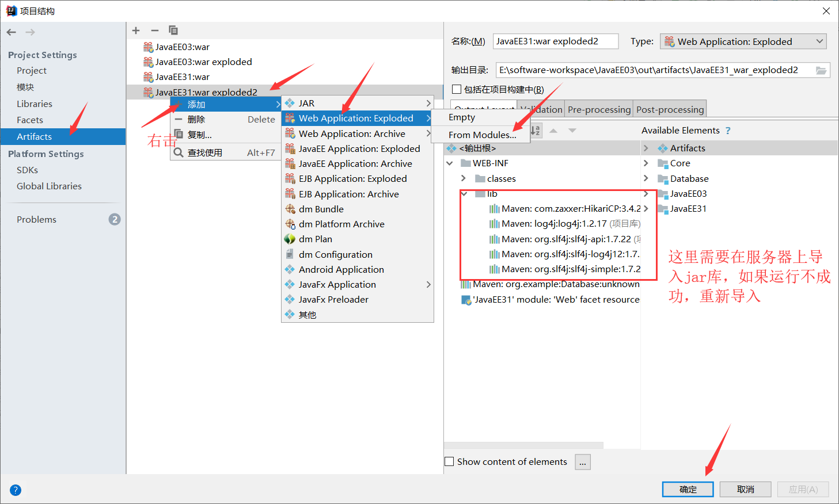Click the help question mark button

click(16, 490)
